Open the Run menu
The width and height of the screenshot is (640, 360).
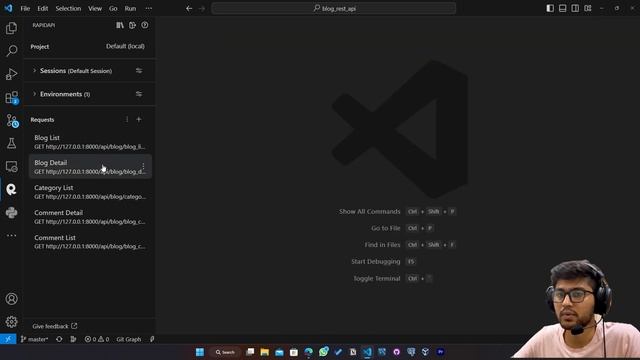[x=130, y=8]
